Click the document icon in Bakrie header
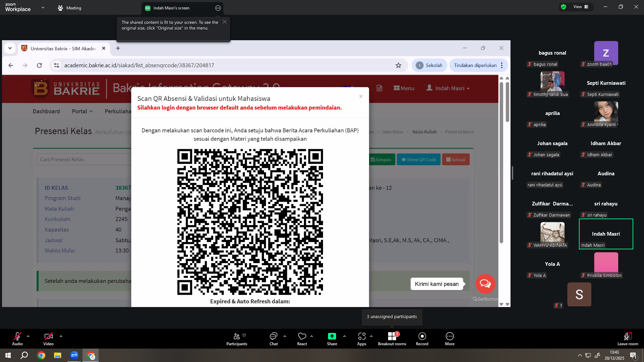Viewport: 644px width, 362px height. pos(379,88)
